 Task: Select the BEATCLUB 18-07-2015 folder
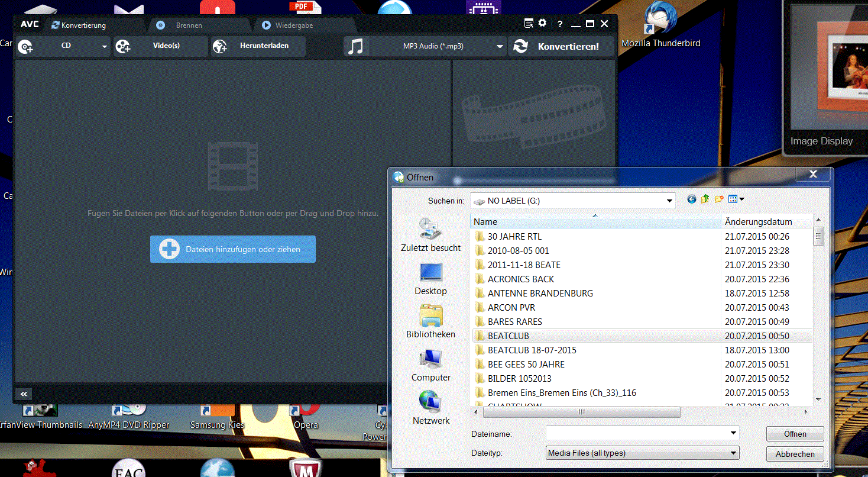coord(532,350)
